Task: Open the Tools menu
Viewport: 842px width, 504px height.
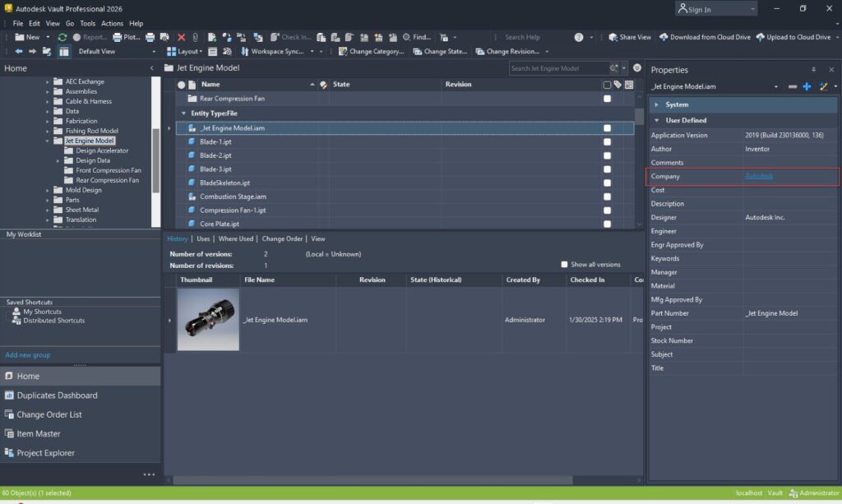Action: coord(87,24)
